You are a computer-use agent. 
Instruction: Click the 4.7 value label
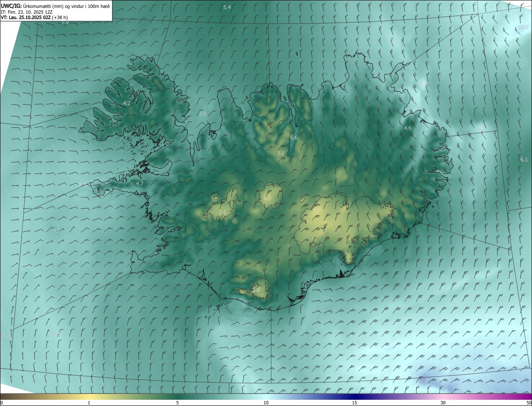coord(140,183)
